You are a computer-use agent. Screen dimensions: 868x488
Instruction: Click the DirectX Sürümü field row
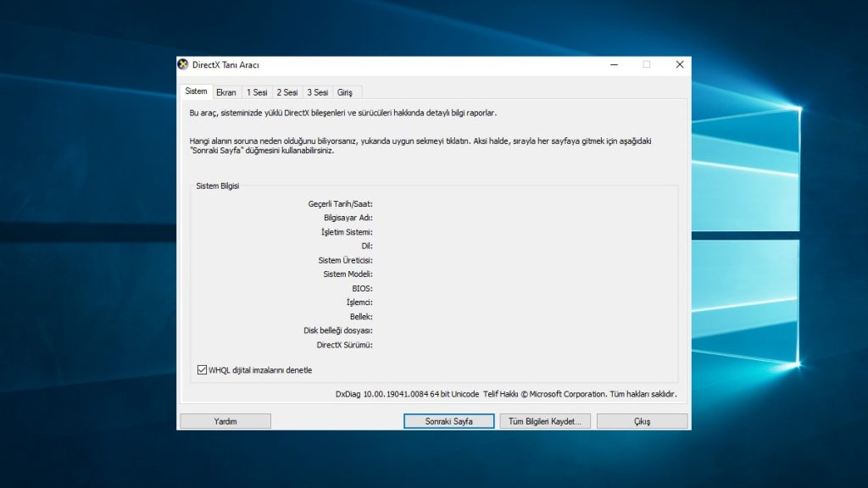(x=346, y=345)
